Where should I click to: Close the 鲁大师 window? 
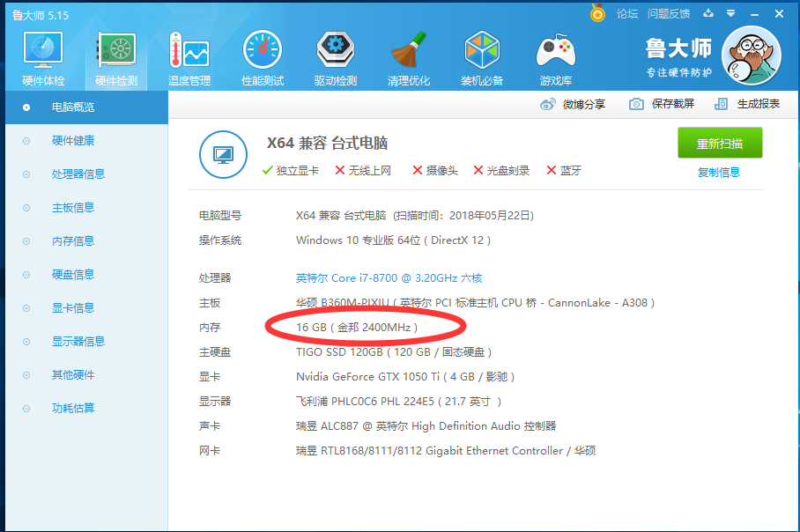[x=779, y=14]
